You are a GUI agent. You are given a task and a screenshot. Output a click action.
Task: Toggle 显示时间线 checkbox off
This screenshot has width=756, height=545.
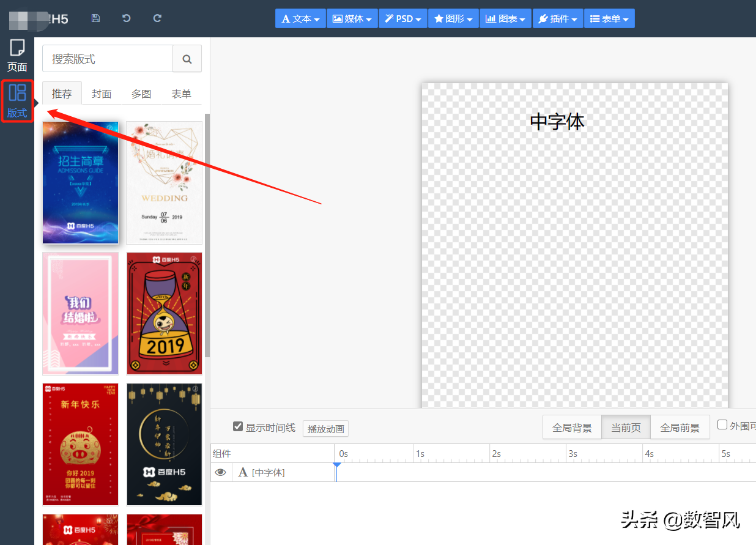(x=238, y=427)
